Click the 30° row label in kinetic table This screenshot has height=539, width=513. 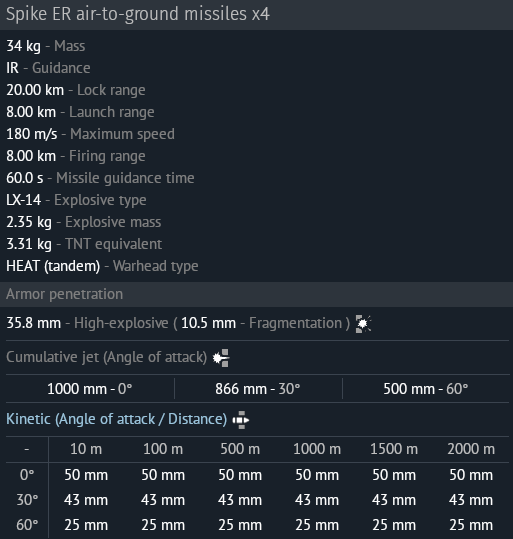[27, 500]
